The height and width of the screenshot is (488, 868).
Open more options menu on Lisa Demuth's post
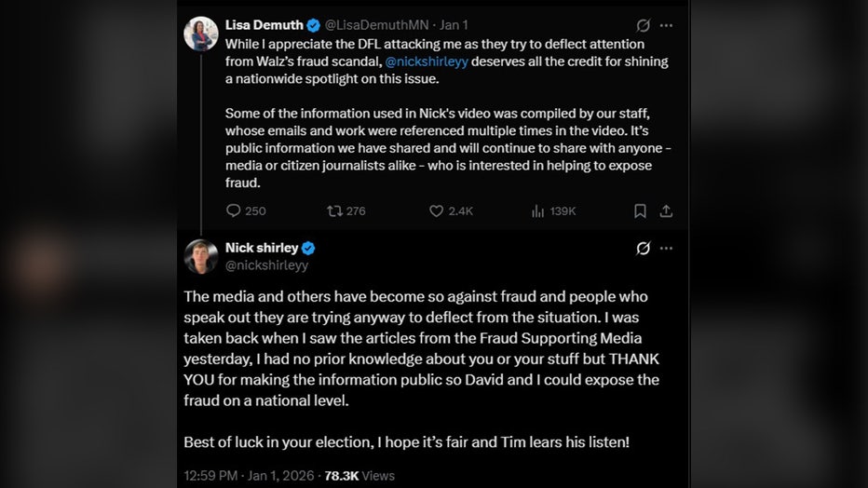(x=666, y=26)
